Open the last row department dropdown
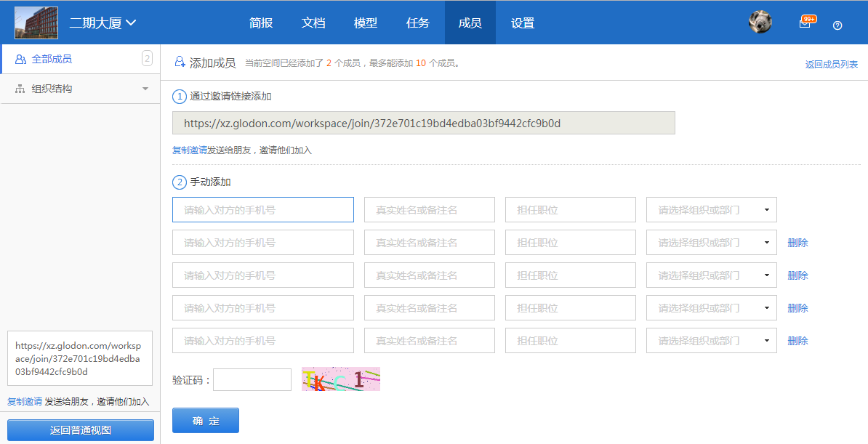Screen dimensions: 868x444 [x=711, y=341]
